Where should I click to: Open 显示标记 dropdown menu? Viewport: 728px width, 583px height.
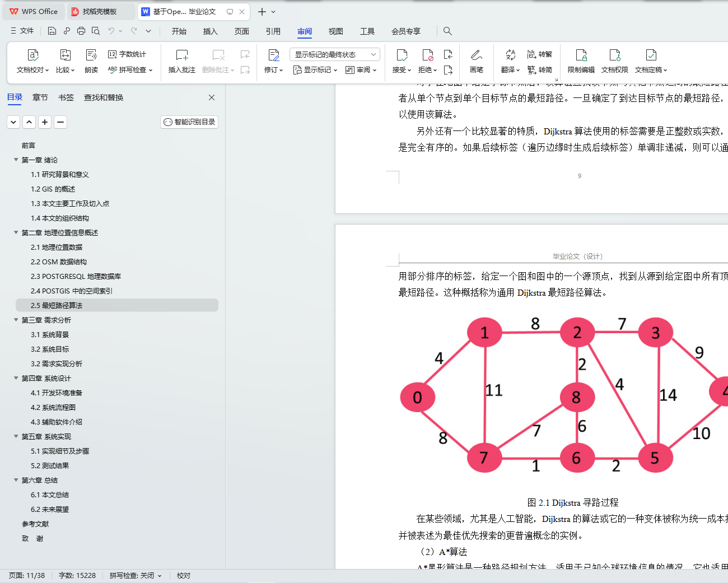click(315, 70)
